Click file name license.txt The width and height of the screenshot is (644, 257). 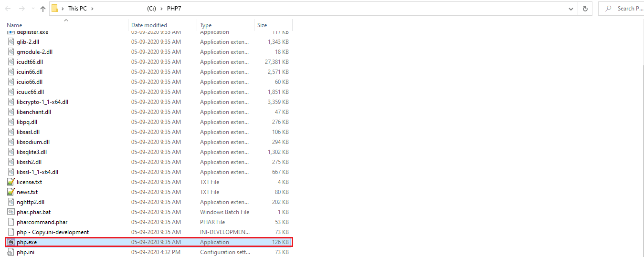[x=29, y=182]
